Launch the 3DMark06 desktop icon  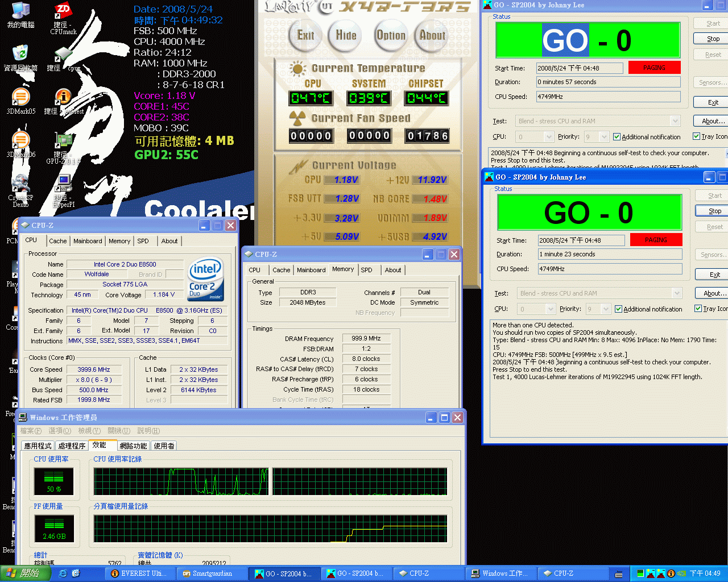(20, 145)
